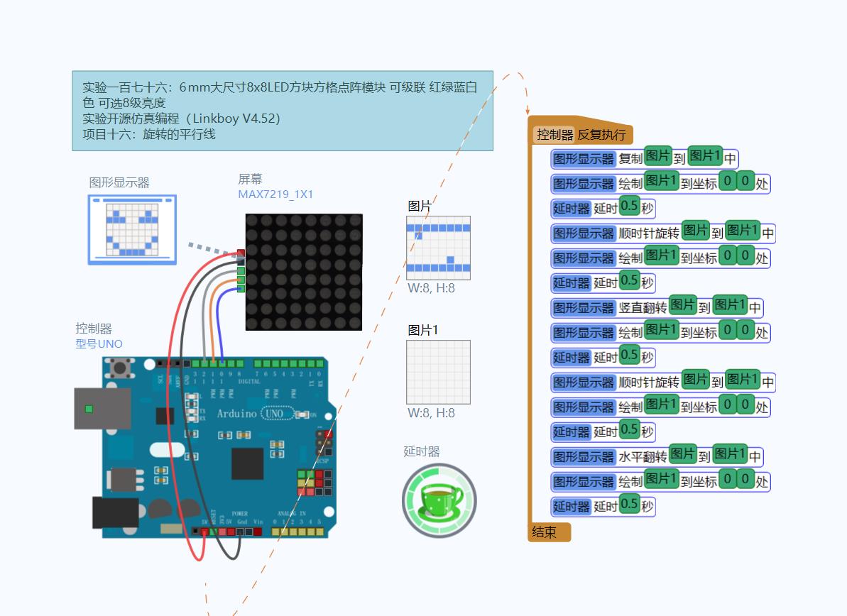
Task: Click the USB port on the Arduino board
Action: (102, 409)
